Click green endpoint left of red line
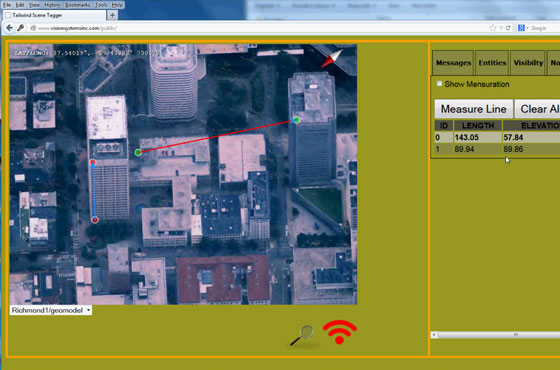 point(138,153)
